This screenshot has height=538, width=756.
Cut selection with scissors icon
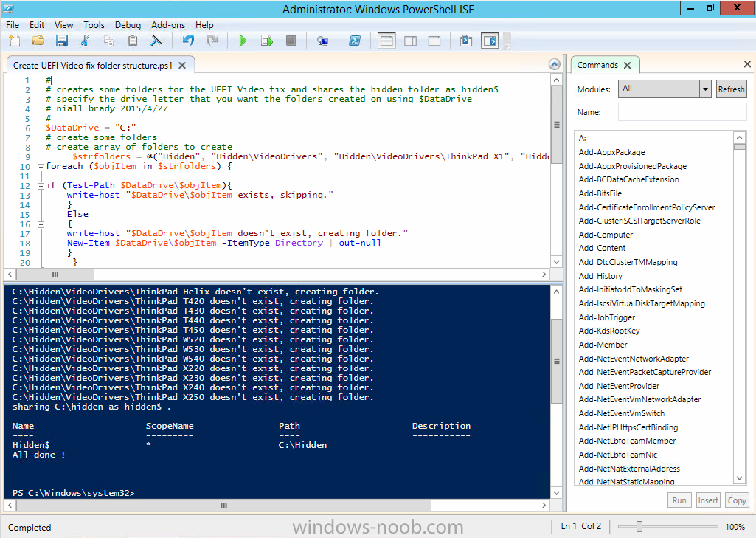pos(86,41)
